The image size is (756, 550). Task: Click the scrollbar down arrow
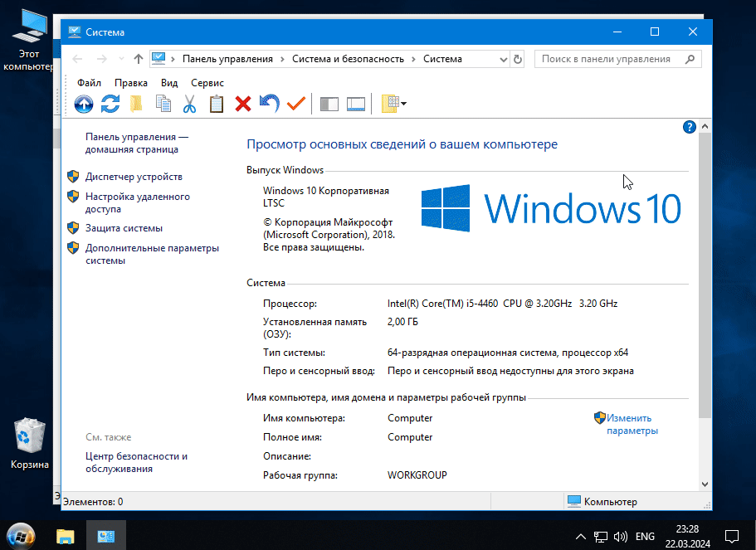point(705,484)
